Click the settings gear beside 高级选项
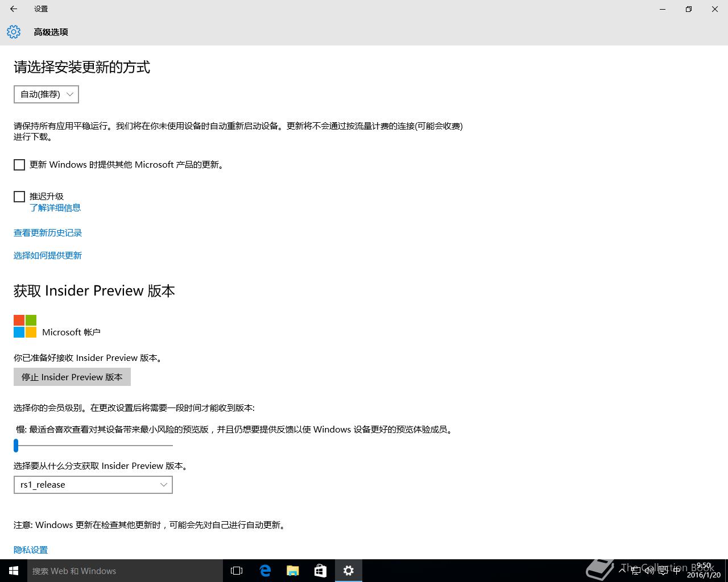Image resolution: width=728 pixels, height=582 pixels. 14,32
